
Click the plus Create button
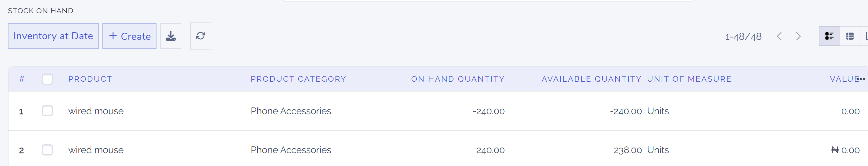coord(129,36)
